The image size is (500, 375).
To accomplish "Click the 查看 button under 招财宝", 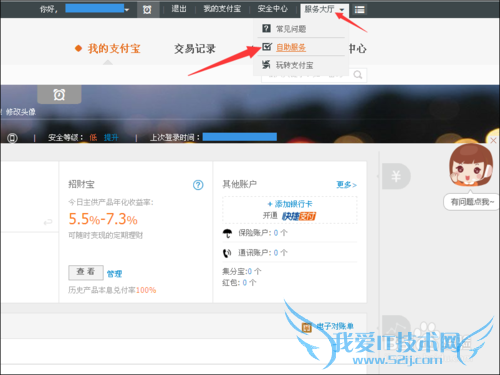I will 86,272.
